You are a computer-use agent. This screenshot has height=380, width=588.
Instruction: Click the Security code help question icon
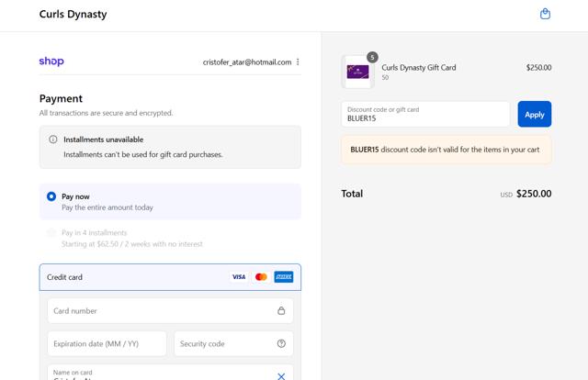[281, 343]
